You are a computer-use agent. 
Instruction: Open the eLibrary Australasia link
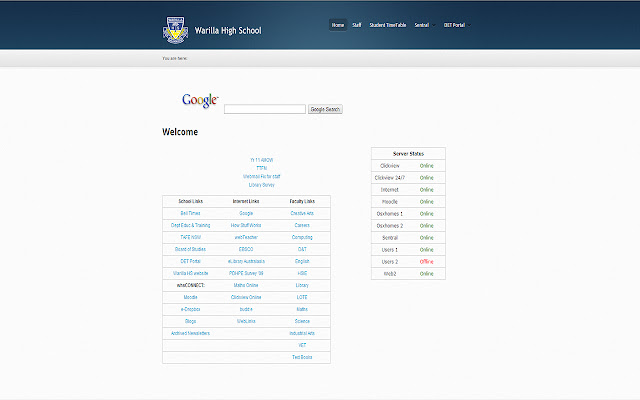(x=246, y=261)
